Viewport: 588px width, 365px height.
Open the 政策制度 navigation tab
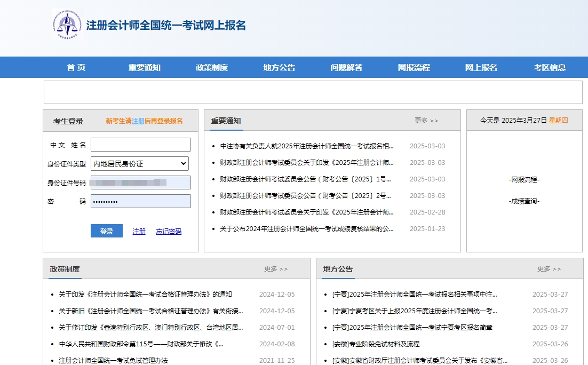coord(212,67)
